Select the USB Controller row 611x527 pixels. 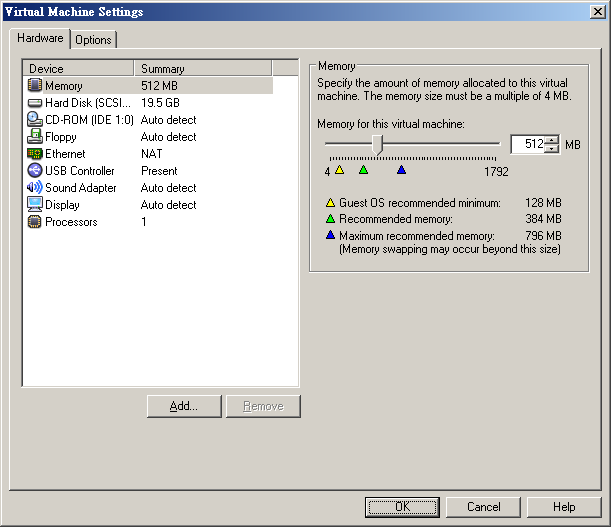(148, 170)
